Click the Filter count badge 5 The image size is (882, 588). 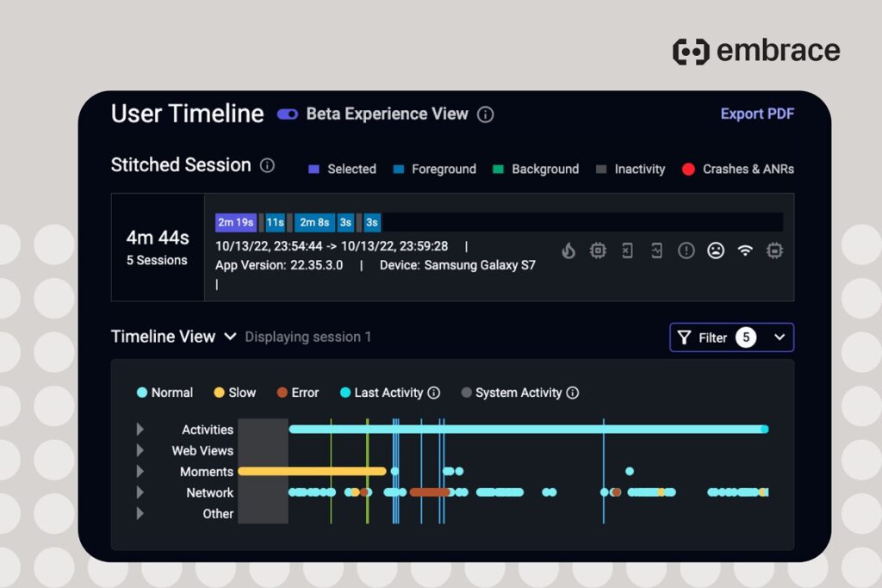pyautogui.click(x=746, y=337)
